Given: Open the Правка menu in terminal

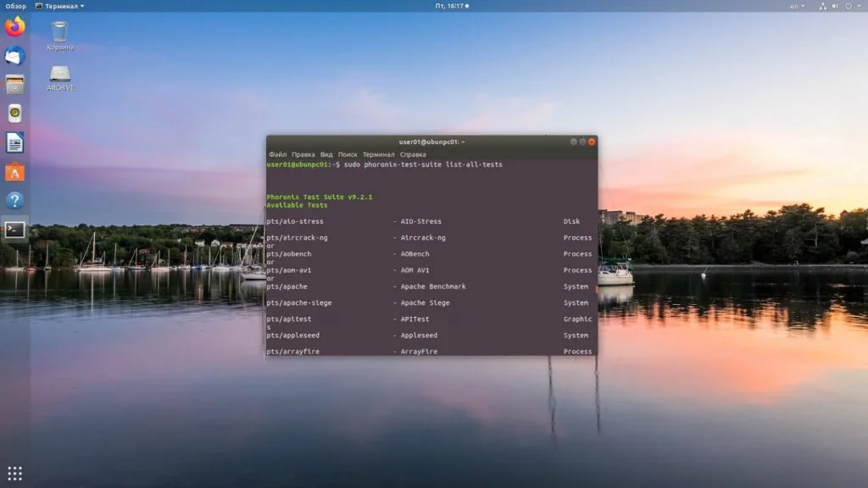Looking at the screenshot, I should coord(303,155).
